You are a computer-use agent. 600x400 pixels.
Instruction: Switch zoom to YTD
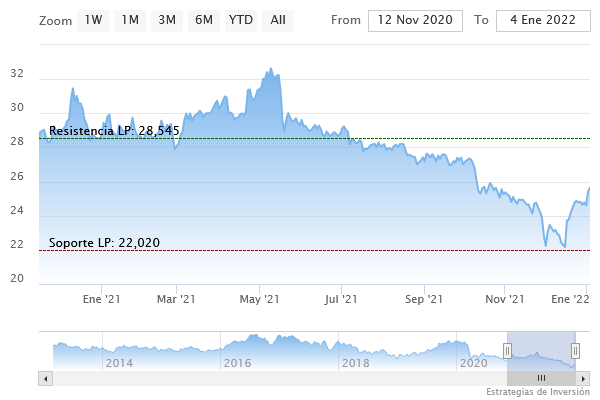240,20
